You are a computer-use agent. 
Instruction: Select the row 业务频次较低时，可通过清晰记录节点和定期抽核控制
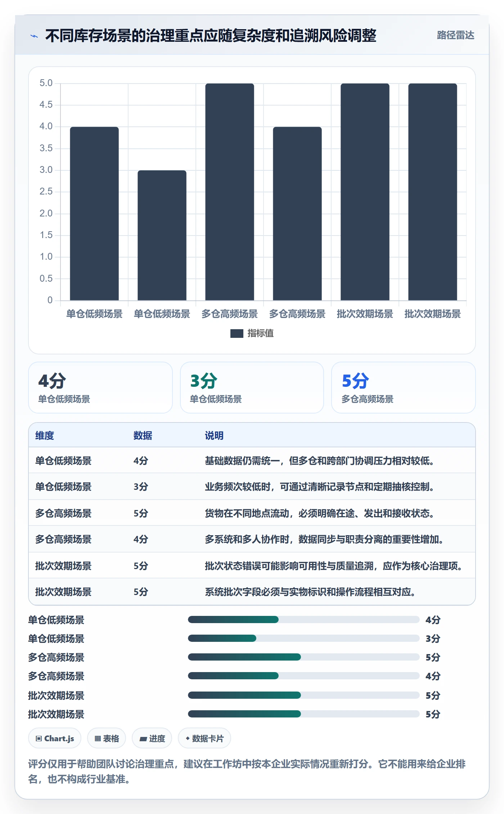252,487
